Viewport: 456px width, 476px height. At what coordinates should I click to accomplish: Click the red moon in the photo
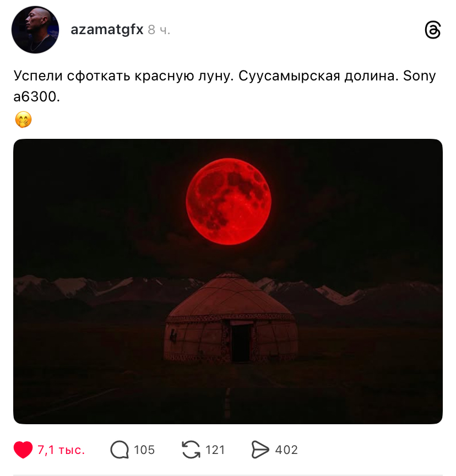point(229,202)
